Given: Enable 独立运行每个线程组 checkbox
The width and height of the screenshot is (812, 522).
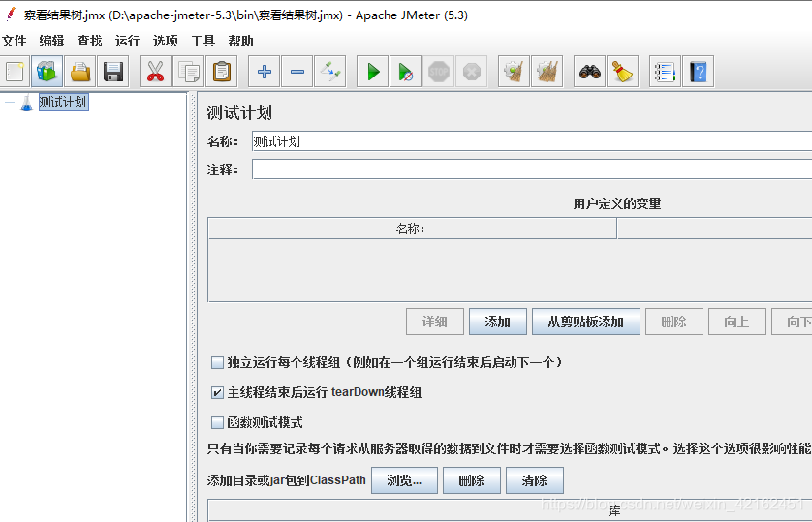Looking at the screenshot, I should [217, 362].
